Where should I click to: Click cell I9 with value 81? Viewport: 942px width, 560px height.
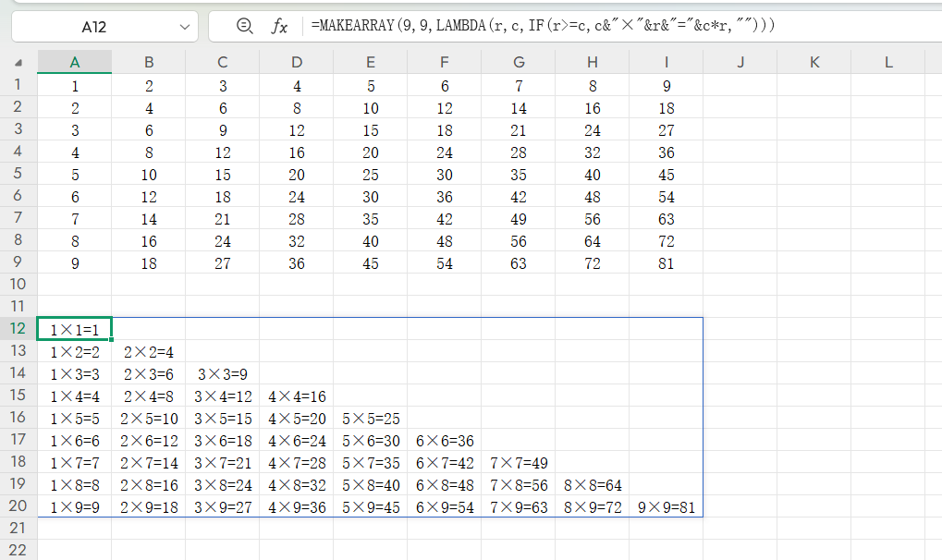667,263
